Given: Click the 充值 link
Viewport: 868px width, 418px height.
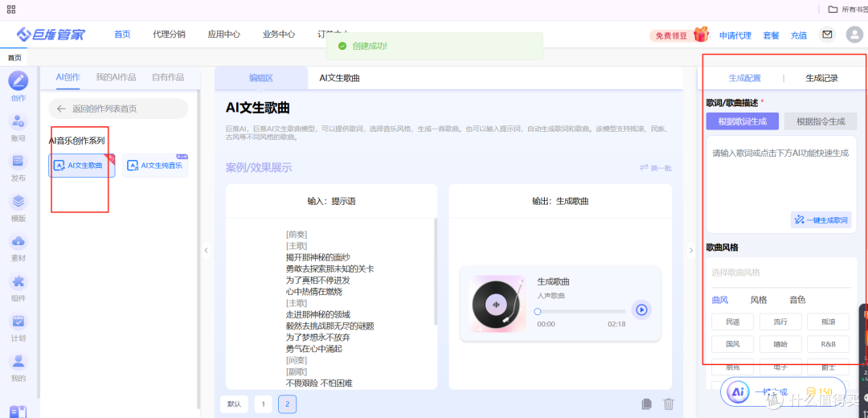Looking at the screenshot, I should (x=799, y=35).
